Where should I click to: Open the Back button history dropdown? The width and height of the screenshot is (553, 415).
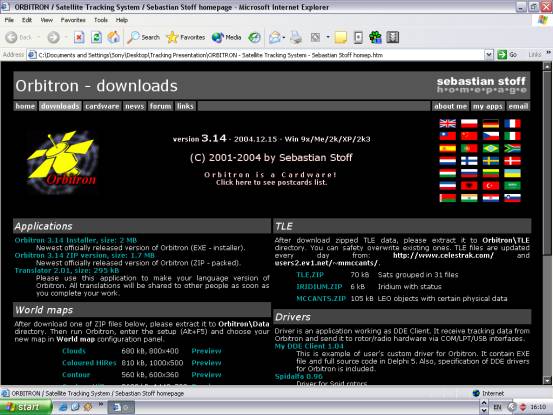[x=38, y=37]
